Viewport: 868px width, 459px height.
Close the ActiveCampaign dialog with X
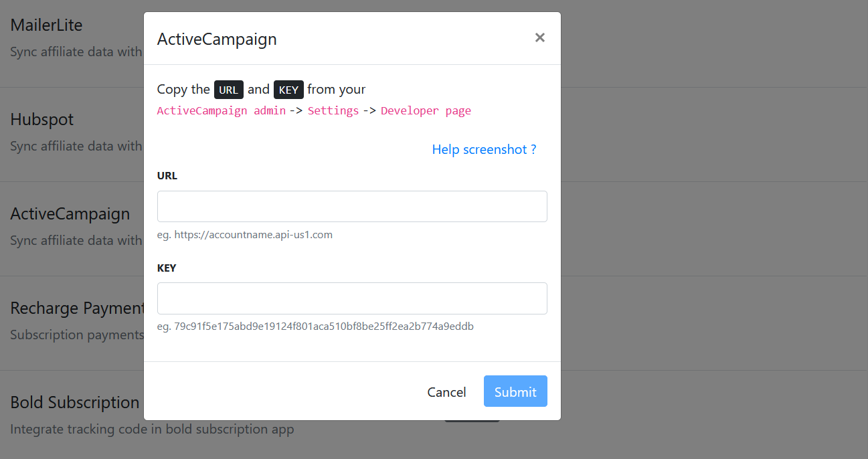(540, 37)
